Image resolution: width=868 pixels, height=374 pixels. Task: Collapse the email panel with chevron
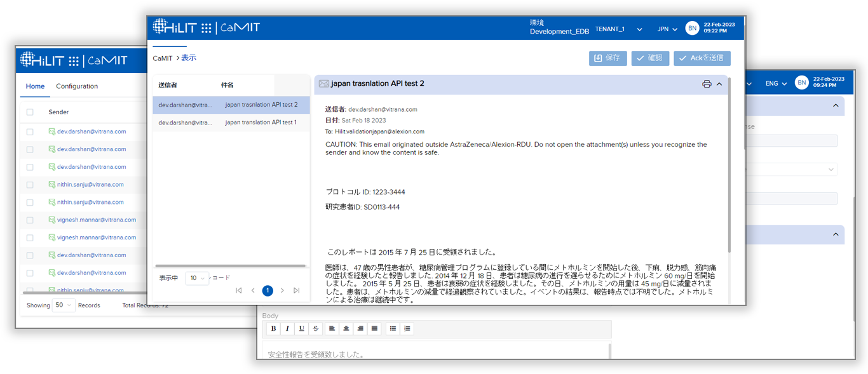[719, 84]
